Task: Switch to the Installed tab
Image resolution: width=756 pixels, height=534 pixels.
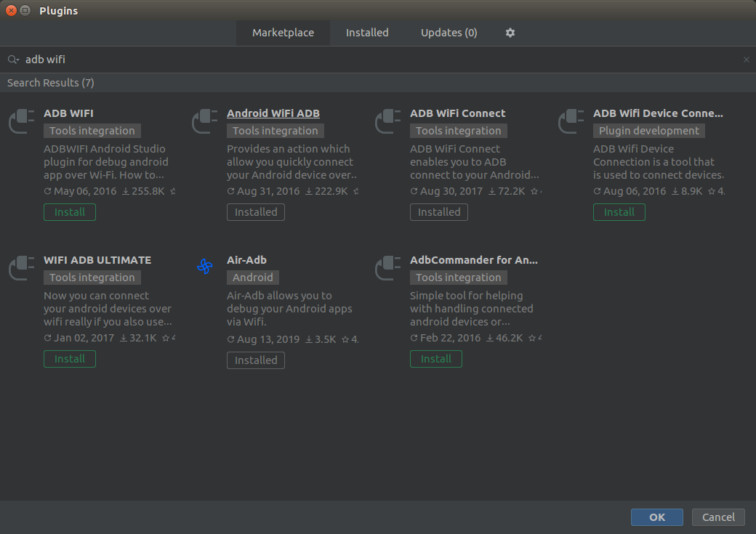Action: tap(367, 33)
